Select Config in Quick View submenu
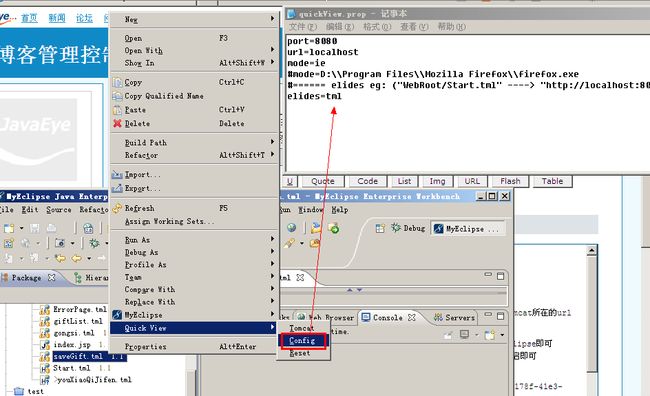 pyautogui.click(x=303, y=340)
